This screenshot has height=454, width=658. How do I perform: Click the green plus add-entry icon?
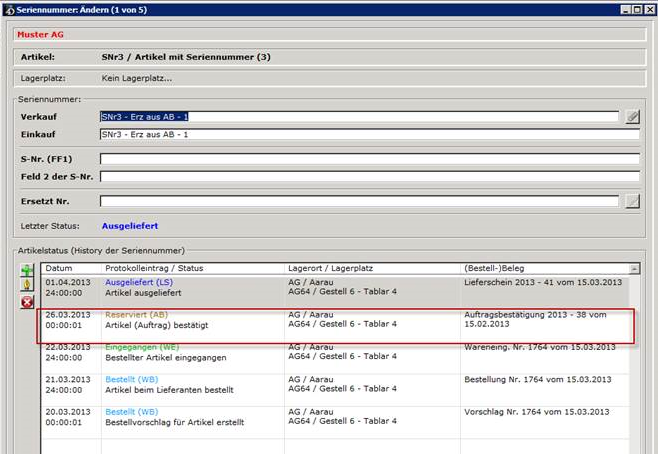[x=27, y=271]
